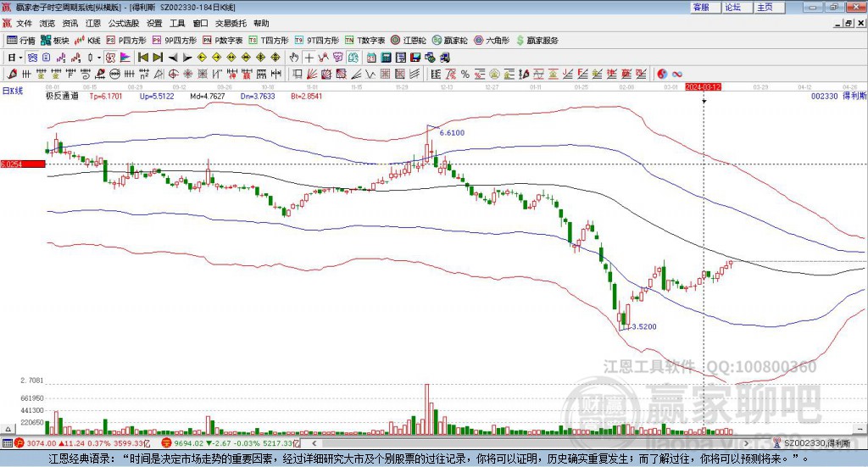Click the Tp=6.1701 indicator value
This screenshot has width=868, height=467.
pos(106,96)
